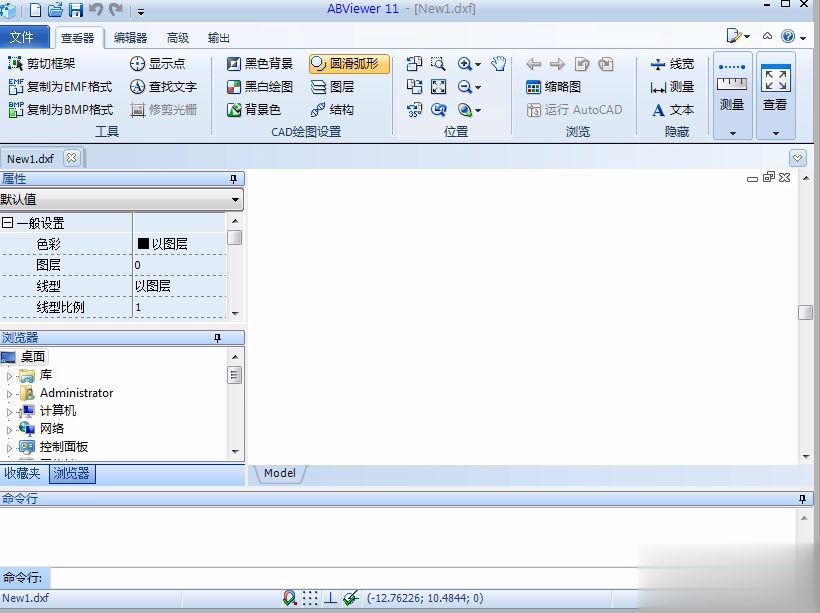The image size is (820, 613).
Task: Open the 文件 file menu
Action: click(22, 37)
